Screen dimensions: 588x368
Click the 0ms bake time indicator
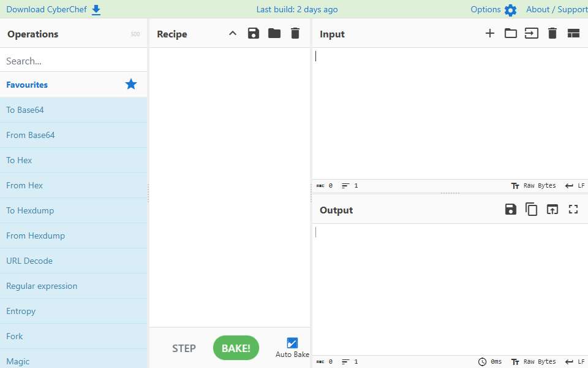(x=490, y=362)
